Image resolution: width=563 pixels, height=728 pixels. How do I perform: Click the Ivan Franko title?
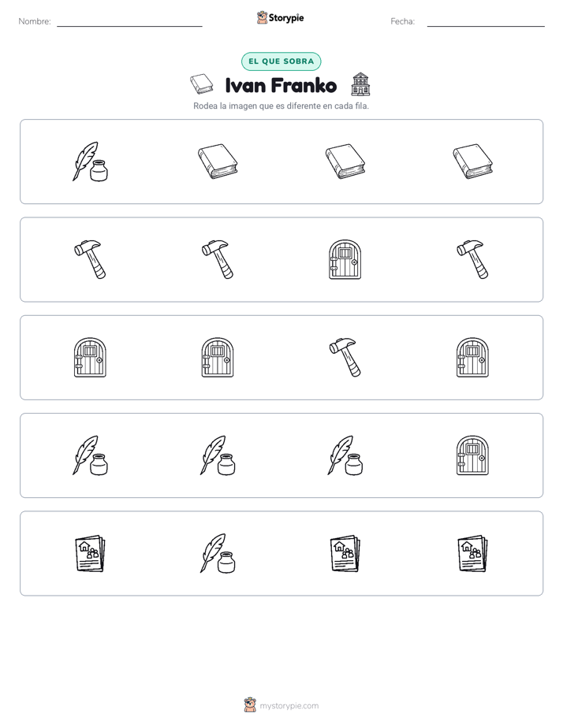coord(281,85)
